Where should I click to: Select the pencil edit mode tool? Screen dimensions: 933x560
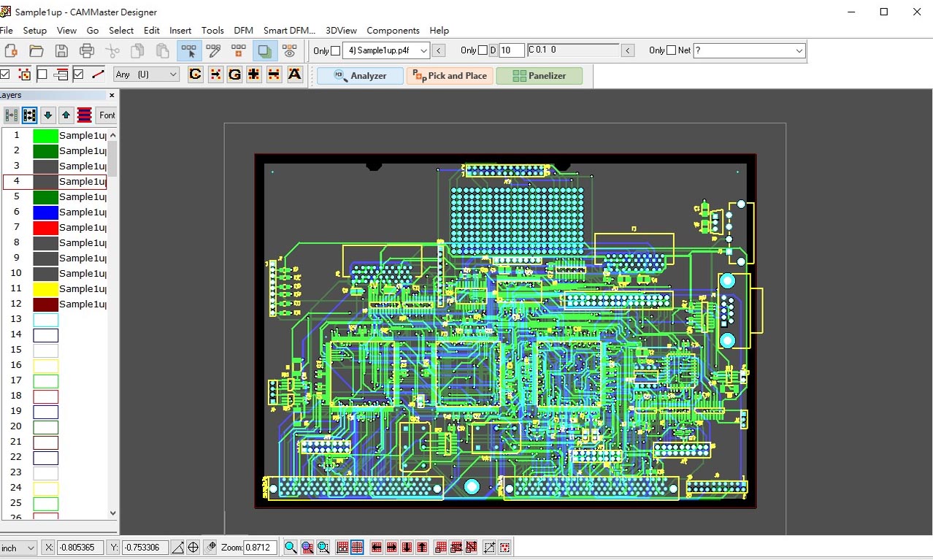click(213, 50)
